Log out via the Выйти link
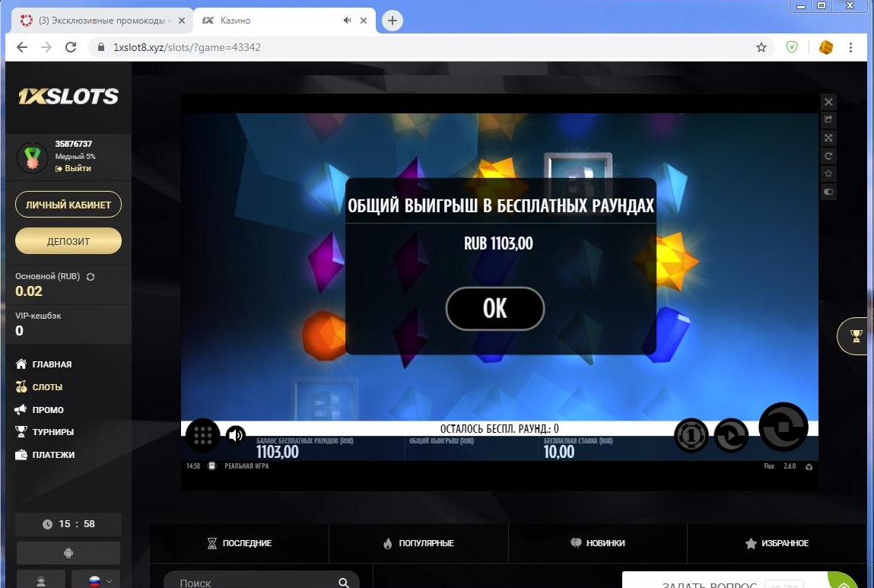This screenshot has height=588, width=874. point(73,168)
